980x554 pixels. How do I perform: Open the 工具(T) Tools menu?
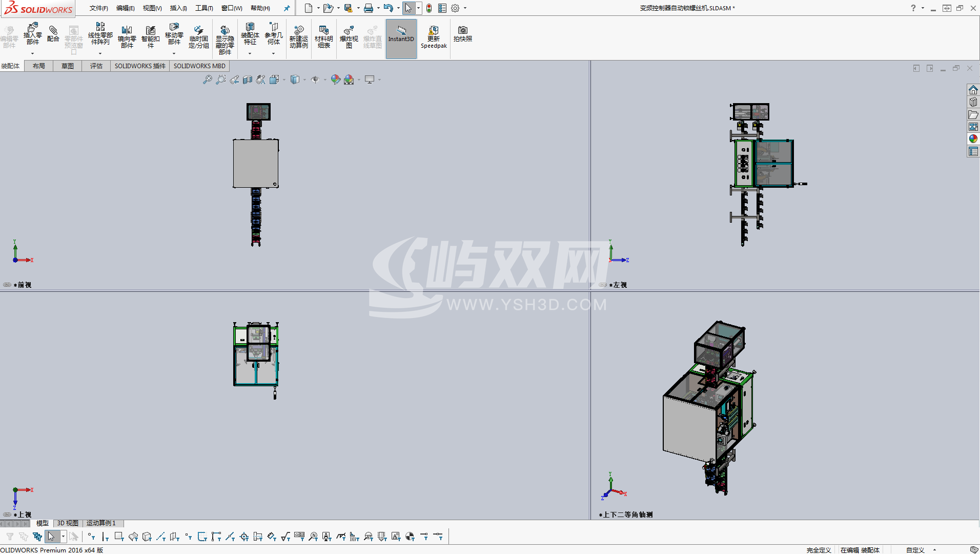[204, 8]
